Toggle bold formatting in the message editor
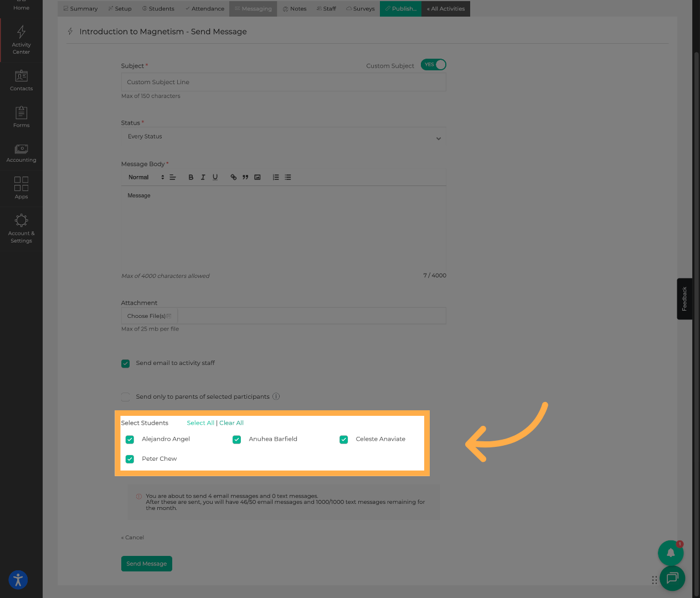Viewport: 700px width, 598px height. point(191,177)
